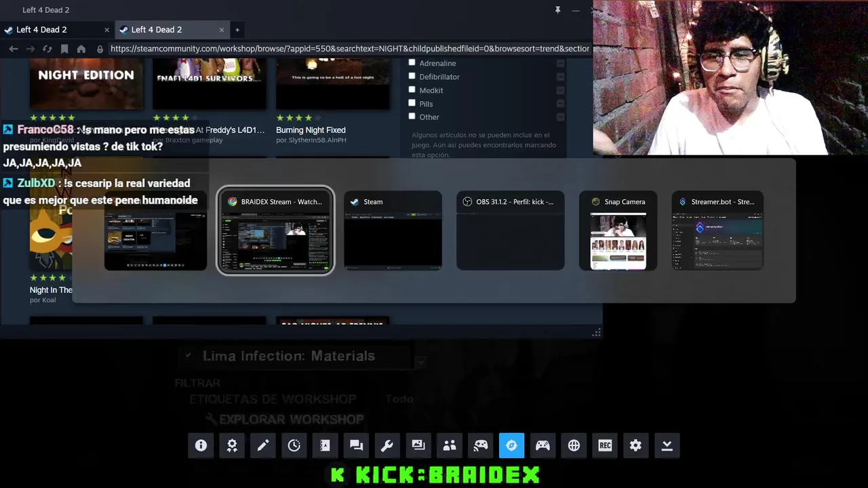Open the guides book icon in overlay toolbar

pyautogui.click(x=325, y=445)
